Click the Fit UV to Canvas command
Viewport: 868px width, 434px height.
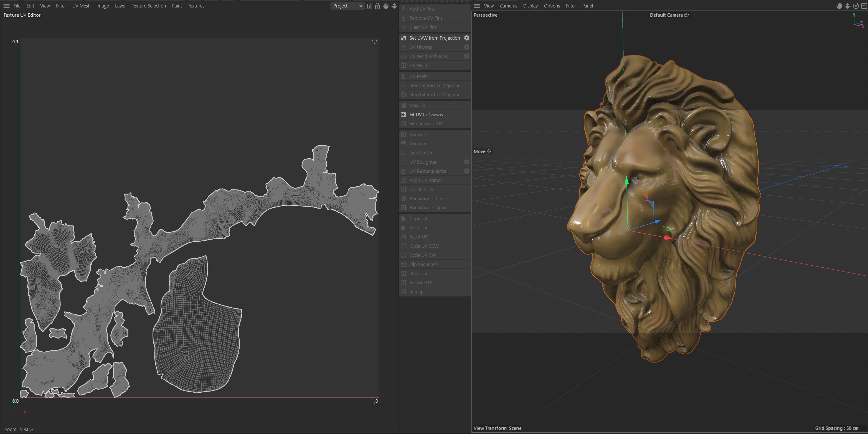[426, 115]
